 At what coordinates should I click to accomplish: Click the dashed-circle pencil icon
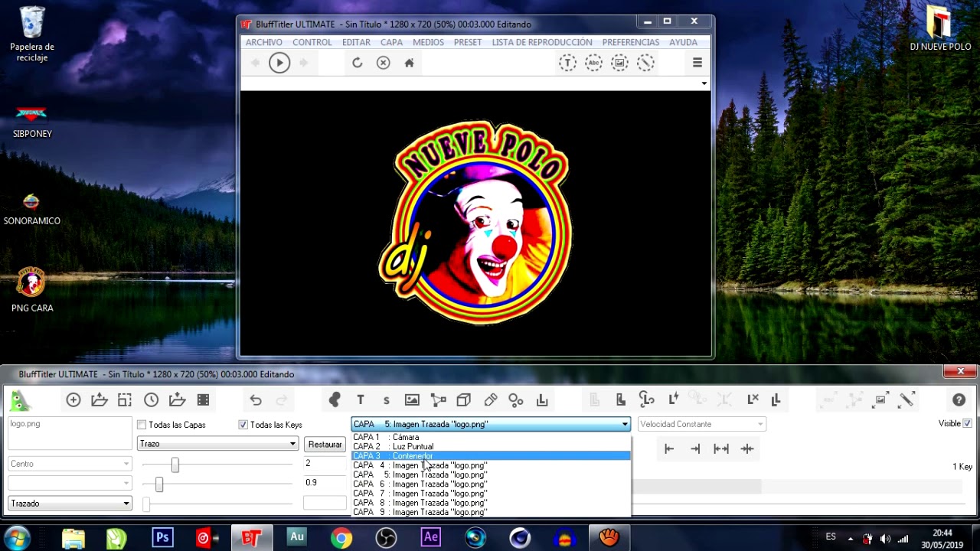645,63
